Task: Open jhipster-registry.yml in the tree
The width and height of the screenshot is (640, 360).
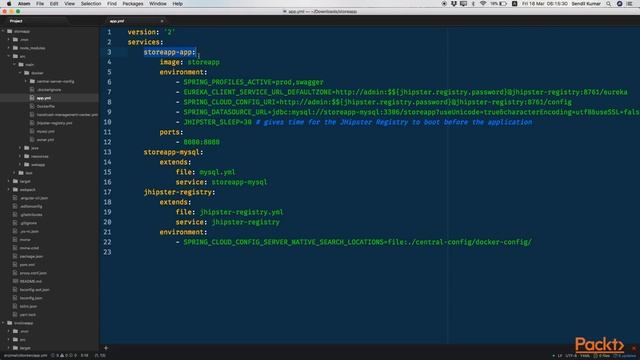Action: click(54, 123)
